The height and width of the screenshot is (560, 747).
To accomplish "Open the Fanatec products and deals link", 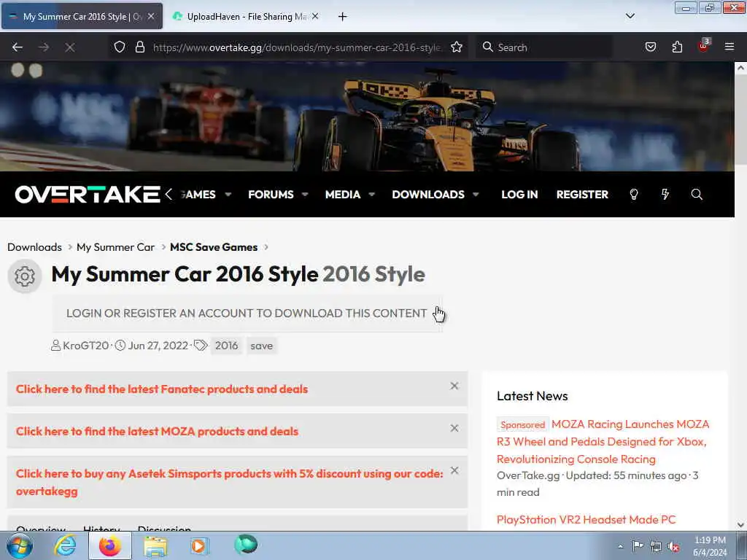I will coord(162,389).
